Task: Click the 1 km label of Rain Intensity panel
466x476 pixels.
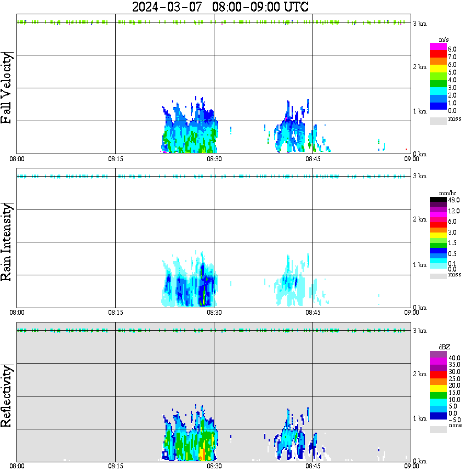Action: coord(419,265)
